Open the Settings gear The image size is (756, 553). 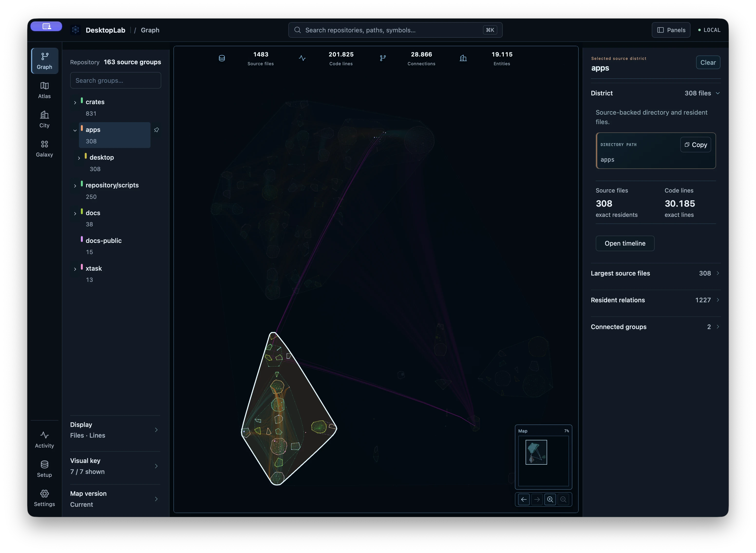click(45, 498)
